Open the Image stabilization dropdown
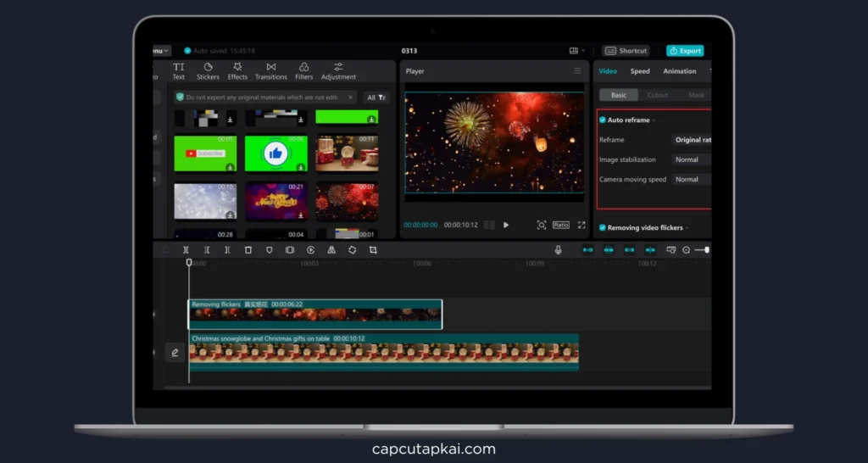Image resolution: width=868 pixels, height=463 pixels. pos(691,159)
